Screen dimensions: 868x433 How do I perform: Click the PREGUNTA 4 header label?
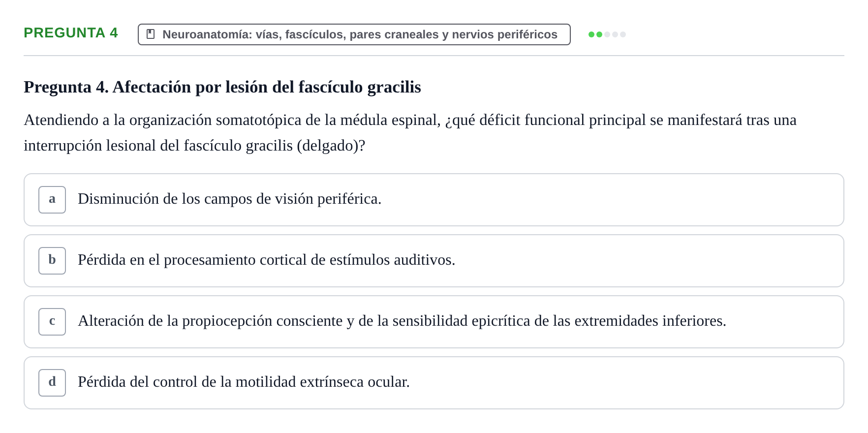pyautogui.click(x=71, y=33)
